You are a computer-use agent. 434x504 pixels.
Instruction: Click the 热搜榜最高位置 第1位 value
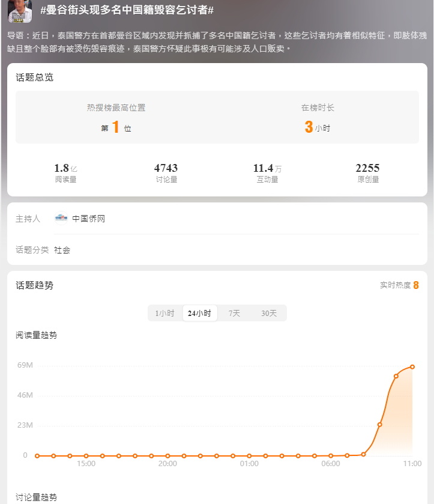tap(116, 127)
